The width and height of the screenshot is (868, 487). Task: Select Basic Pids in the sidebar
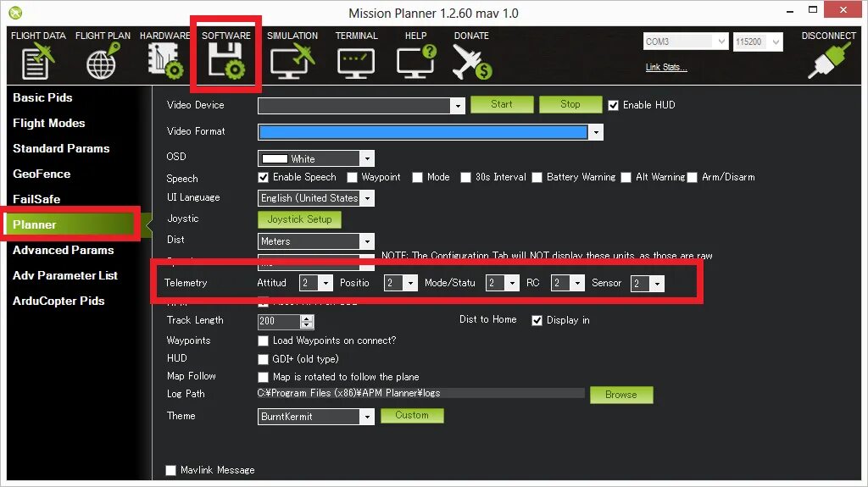(x=42, y=97)
